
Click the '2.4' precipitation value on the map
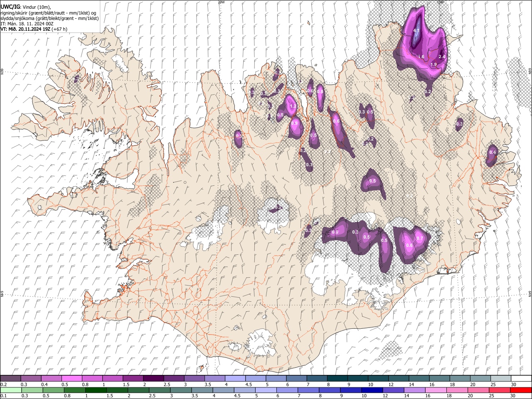[442, 57]
